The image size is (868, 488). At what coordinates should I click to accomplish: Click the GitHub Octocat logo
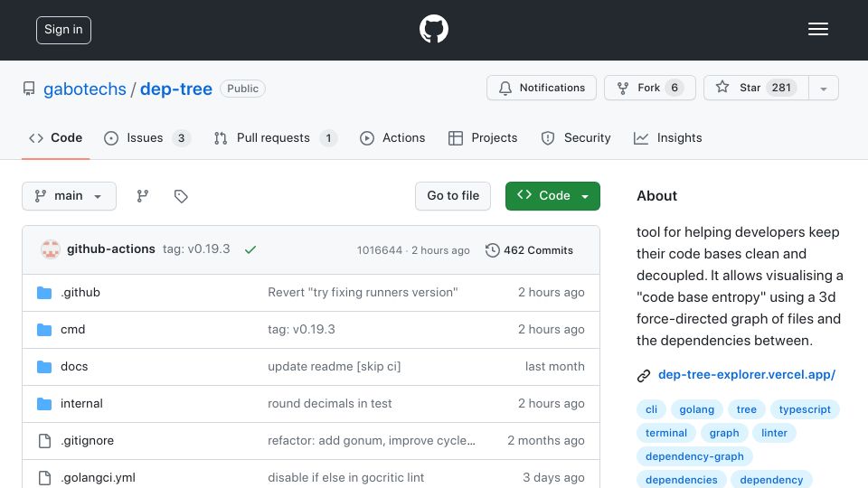pyautogui.click(x=433, y=29)
